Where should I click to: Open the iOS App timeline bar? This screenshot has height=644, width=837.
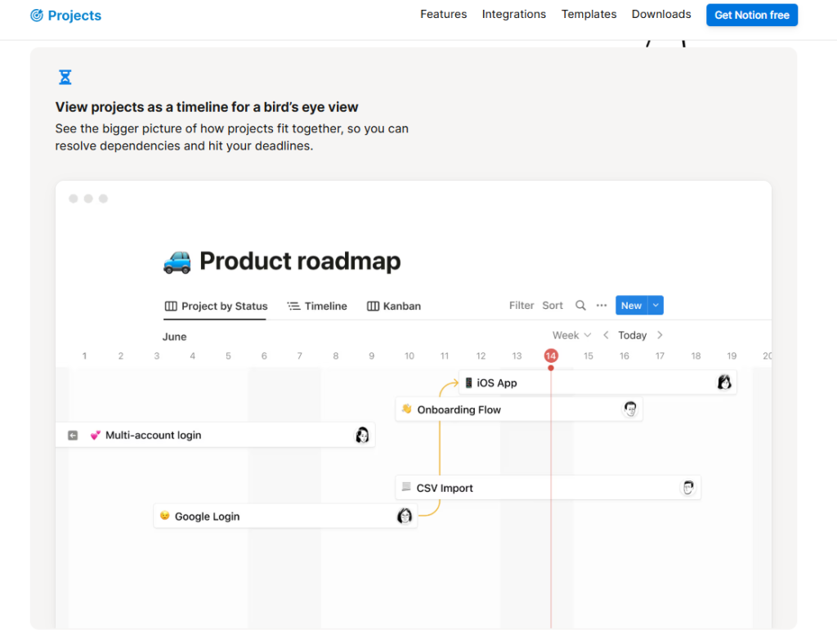[598, 382]
